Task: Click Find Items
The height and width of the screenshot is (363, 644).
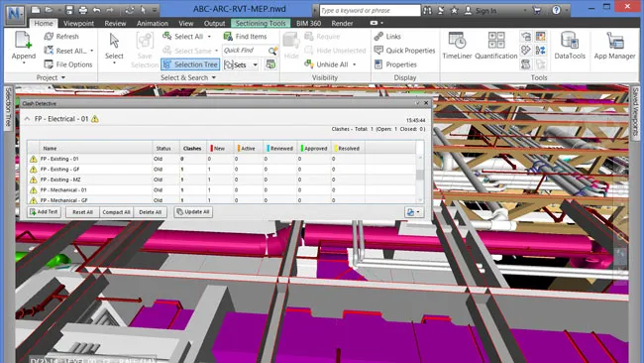Action: (245, 36)
